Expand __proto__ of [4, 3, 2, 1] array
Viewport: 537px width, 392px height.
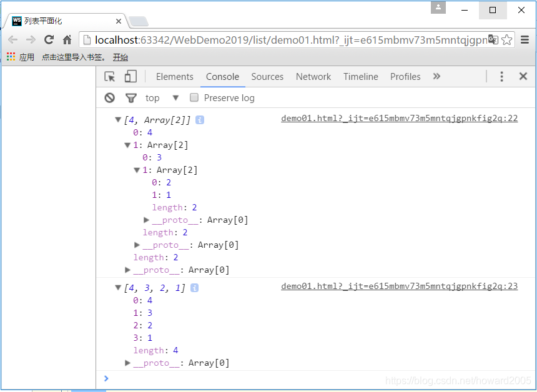127,363
